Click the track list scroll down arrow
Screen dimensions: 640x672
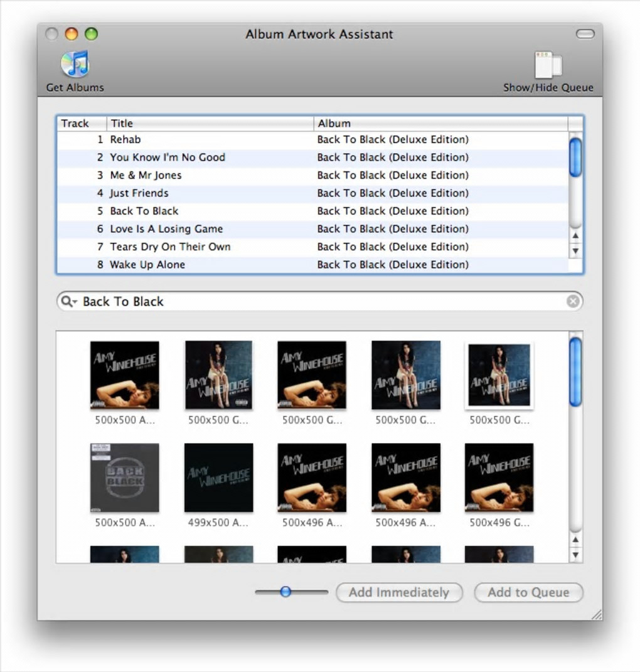pos(575,251)
